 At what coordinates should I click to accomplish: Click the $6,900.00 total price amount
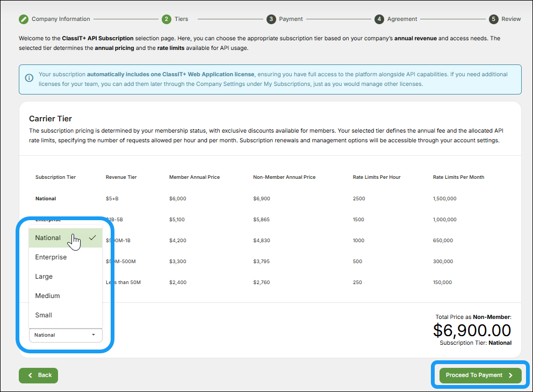click(x=472, y=330)
